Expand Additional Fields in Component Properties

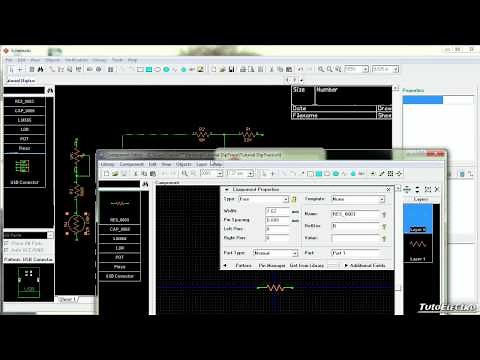365,266
